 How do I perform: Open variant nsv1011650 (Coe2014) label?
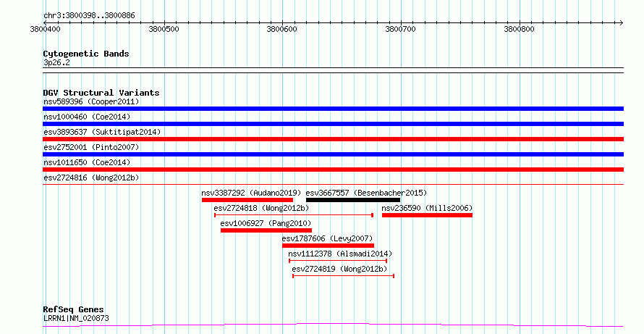(x=87, y=162)
